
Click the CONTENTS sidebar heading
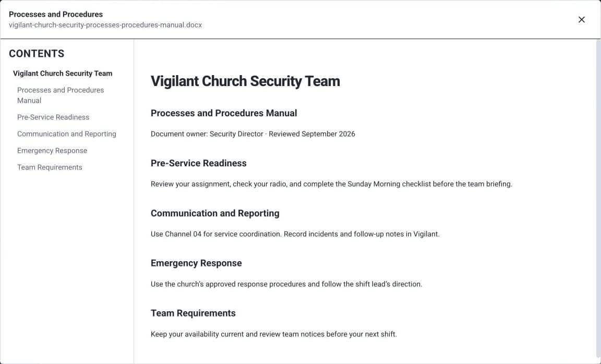[x=37, y=53]
